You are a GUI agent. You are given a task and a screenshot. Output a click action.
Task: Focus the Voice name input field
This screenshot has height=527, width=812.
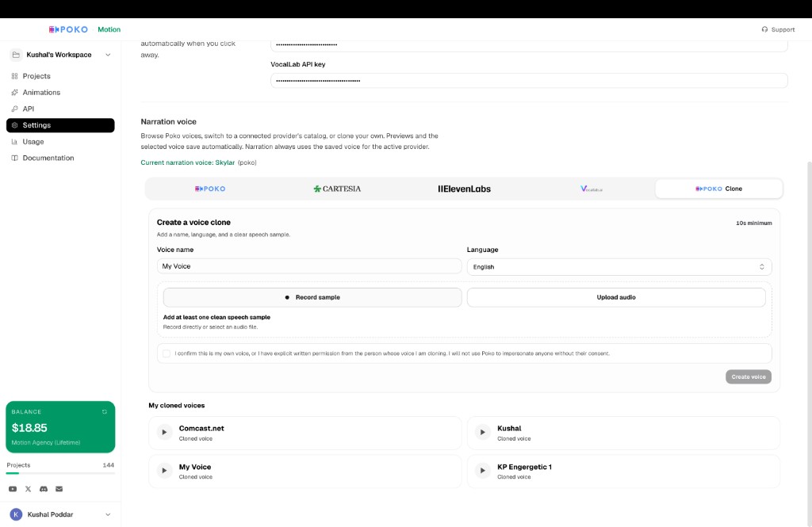point(309,266)
